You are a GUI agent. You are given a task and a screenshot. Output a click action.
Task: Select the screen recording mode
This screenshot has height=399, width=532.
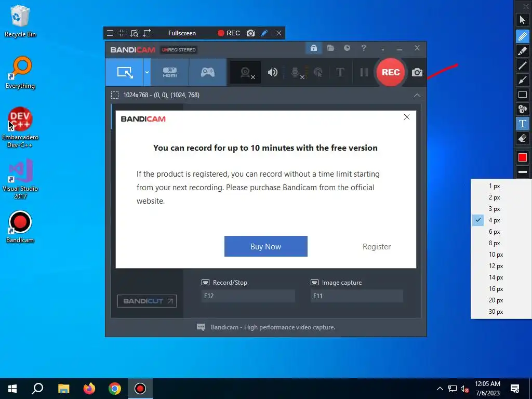(124, 72)
